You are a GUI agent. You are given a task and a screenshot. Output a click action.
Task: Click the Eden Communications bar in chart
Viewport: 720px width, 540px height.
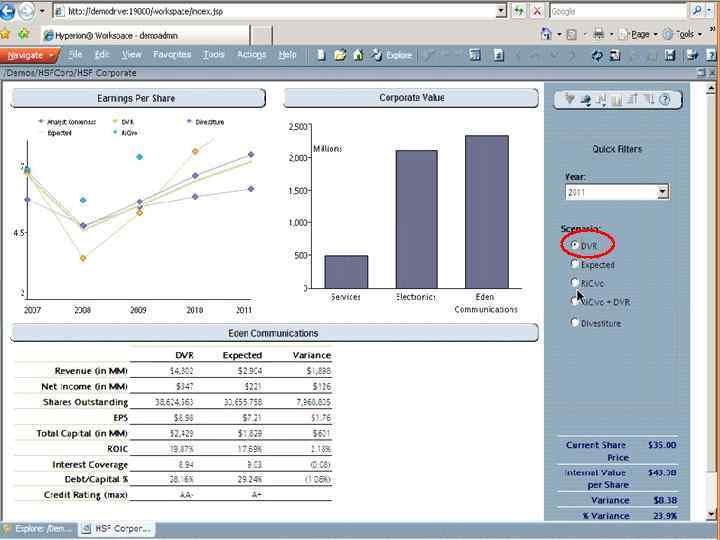[487, 212]
